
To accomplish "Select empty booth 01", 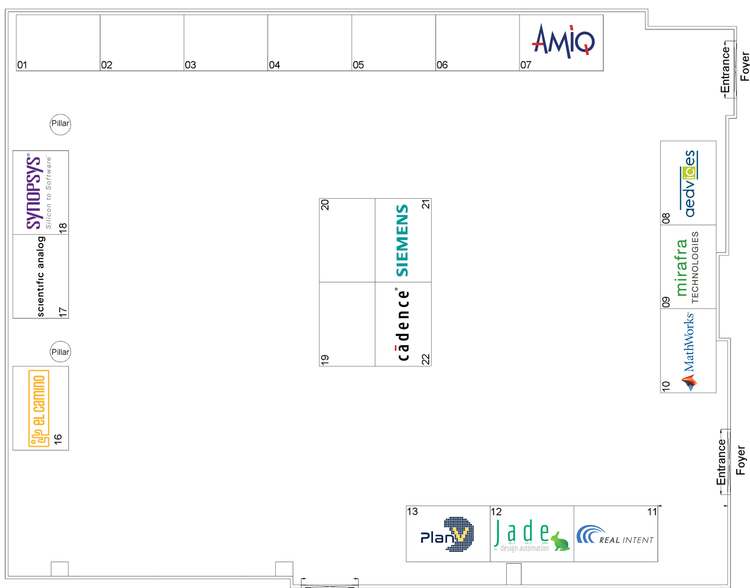I will click(x=58, y=43).
